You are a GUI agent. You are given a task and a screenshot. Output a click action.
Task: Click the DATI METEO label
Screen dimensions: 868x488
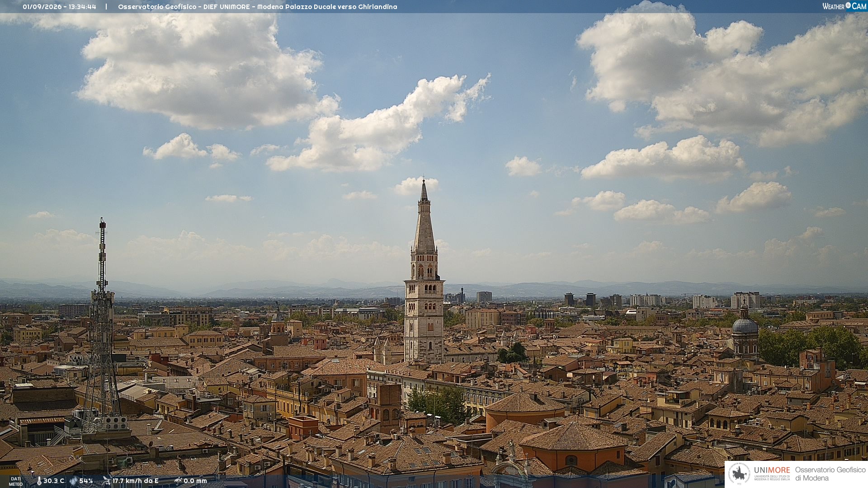(x=16, y=481)
